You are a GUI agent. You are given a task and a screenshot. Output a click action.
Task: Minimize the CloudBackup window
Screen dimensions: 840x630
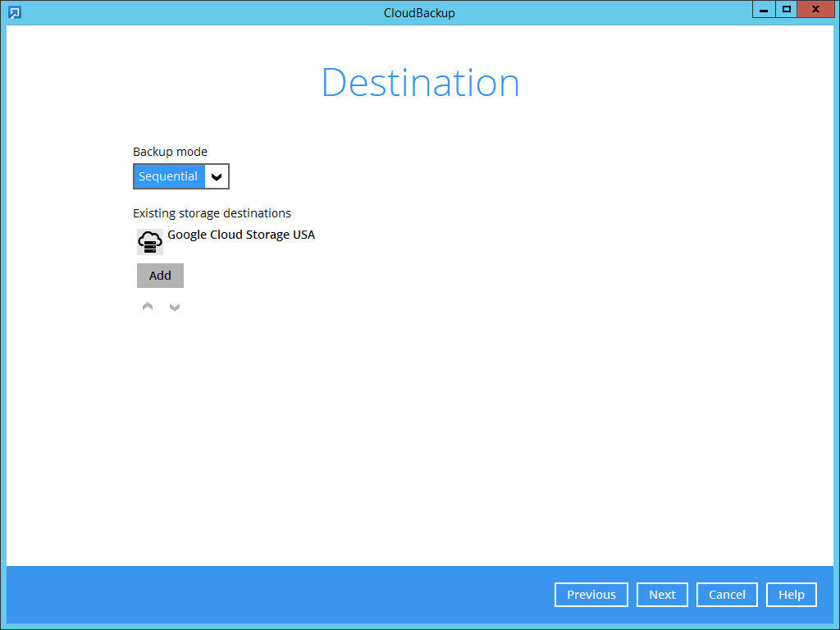(x=764, y=10)
